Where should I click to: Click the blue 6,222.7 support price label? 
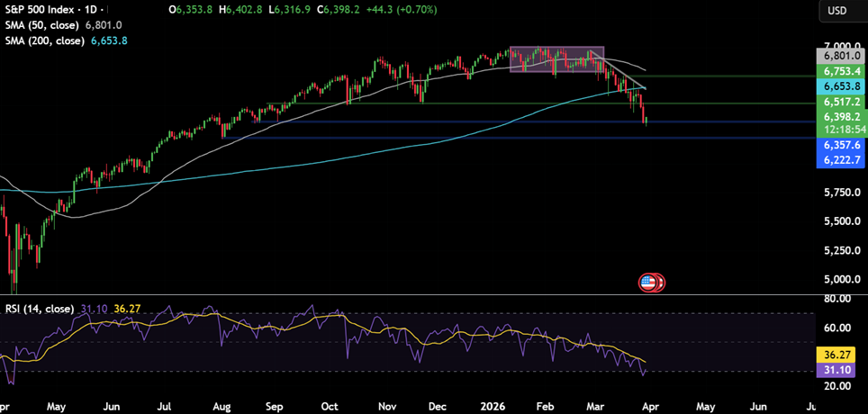click(841, 159)
